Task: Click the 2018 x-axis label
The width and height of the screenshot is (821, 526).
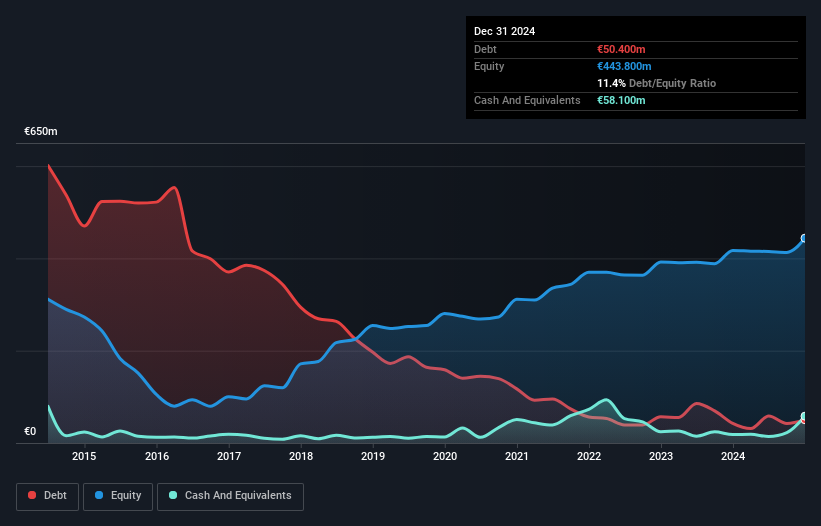Action: click(x=301, y=457)
